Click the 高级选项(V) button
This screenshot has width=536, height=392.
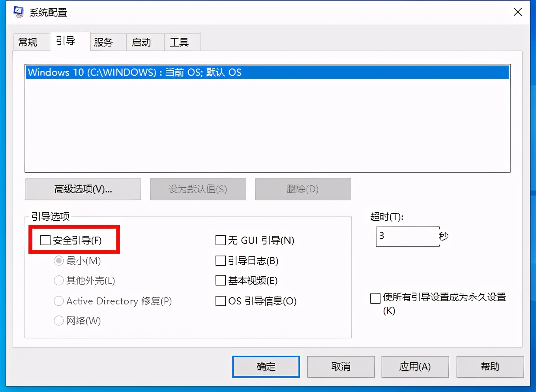click(x=83, y=189)
